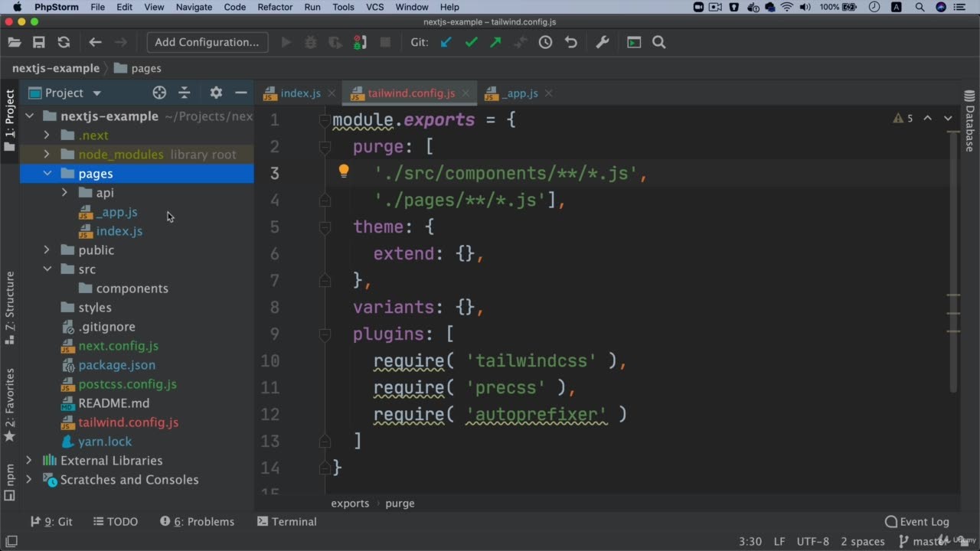Open the Database side tool window
Image resolution: width=980 pixels, height=551 pixels.
pyautogui.click(x=969, y=120)
